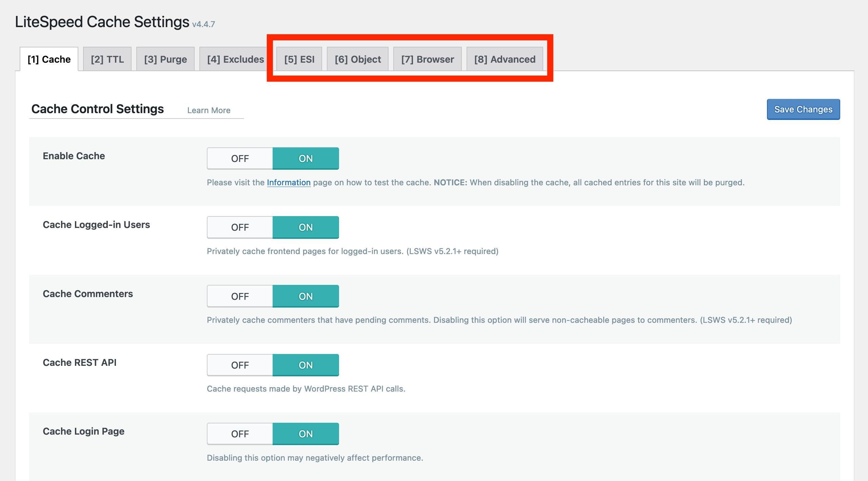Open the [3] Purge tab

tap(165, 59)
